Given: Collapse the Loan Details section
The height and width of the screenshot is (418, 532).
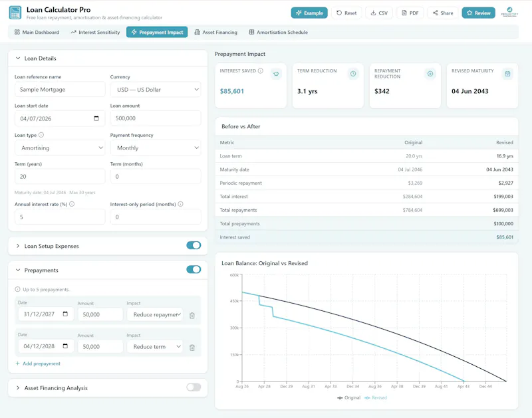Looking at the screenshot, I should pos(18,58).
